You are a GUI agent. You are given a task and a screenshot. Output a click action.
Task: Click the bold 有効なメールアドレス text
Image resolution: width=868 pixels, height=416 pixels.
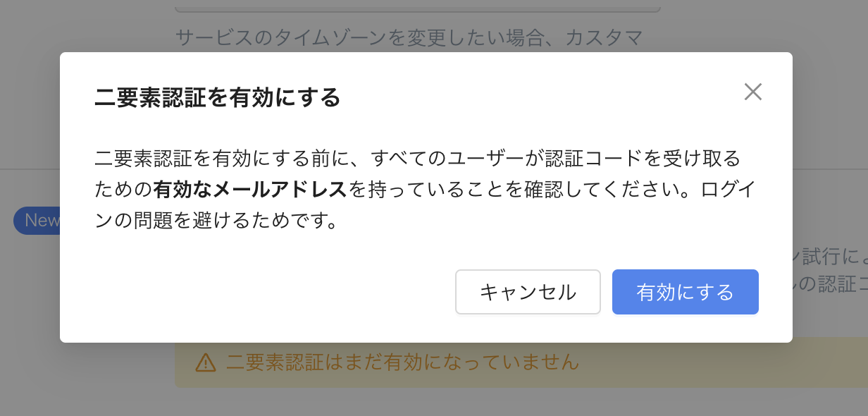click(x=250, y=190)
